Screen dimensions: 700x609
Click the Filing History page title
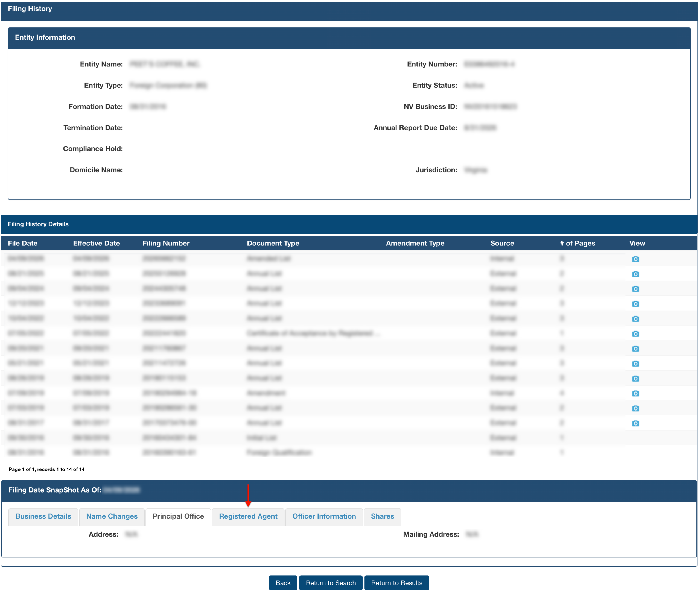tap(30, 9)
